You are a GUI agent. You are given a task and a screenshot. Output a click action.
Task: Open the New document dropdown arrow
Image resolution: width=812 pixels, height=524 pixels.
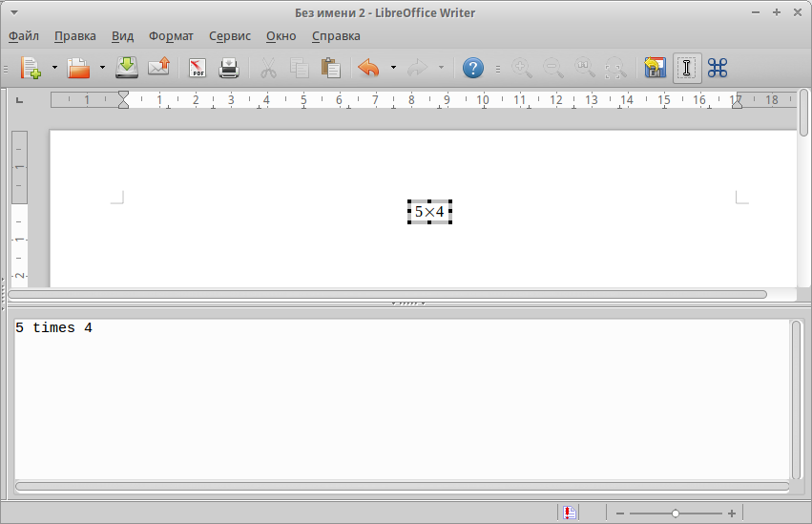pyautogui.click(x=54, y=68)
